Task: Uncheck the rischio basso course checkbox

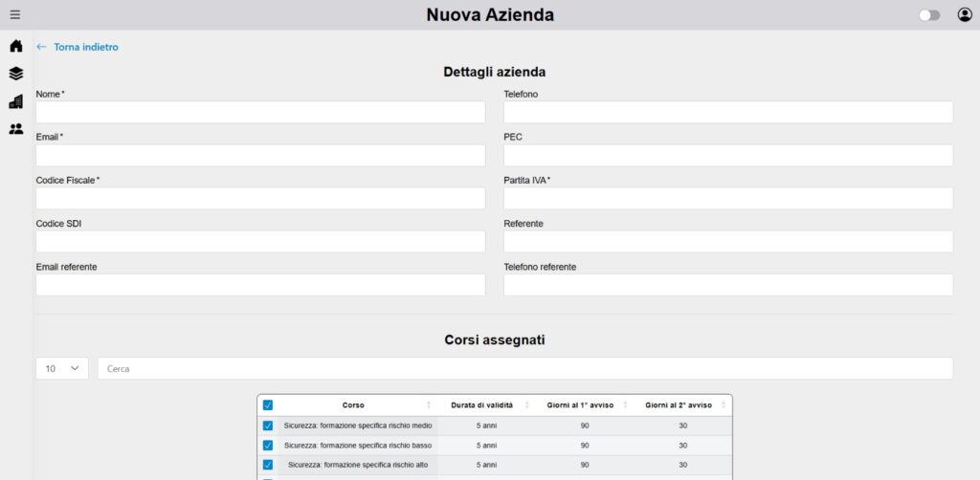Action: pos(268,446)
